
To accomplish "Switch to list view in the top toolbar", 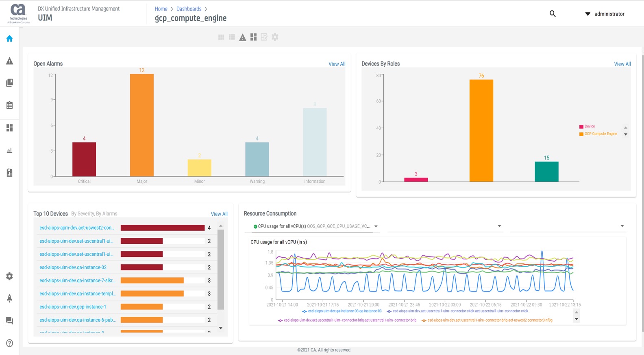I will pyautogui.click(x=232, y=37).
